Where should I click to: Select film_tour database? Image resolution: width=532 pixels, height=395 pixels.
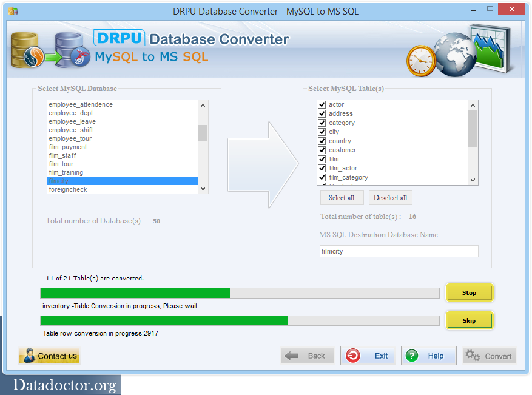123,164
